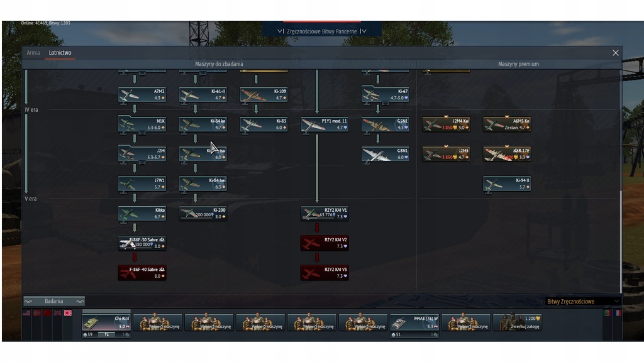This screenshot has width=644, height=362.
Task: Select the F-86F-30 Sabre jet
Action: click(x=142, y=243)
